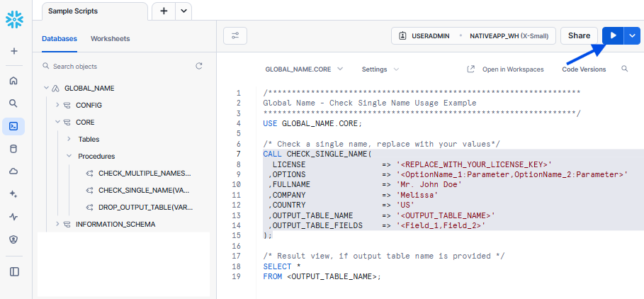The image size is (644, 299).
Task: Open the run options dropdown arrow
Action: 632,35
